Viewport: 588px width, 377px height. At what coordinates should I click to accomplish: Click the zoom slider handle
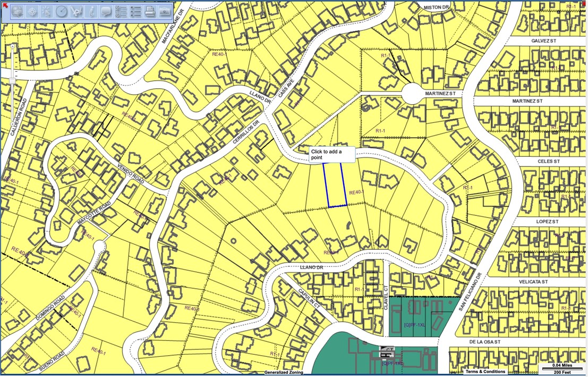[x=12, y=80]
